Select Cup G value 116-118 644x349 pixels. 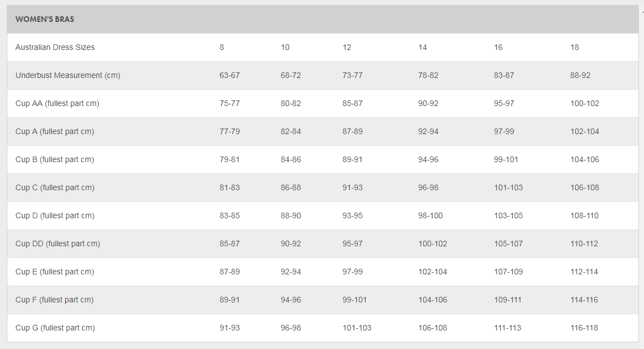(584, 328)
